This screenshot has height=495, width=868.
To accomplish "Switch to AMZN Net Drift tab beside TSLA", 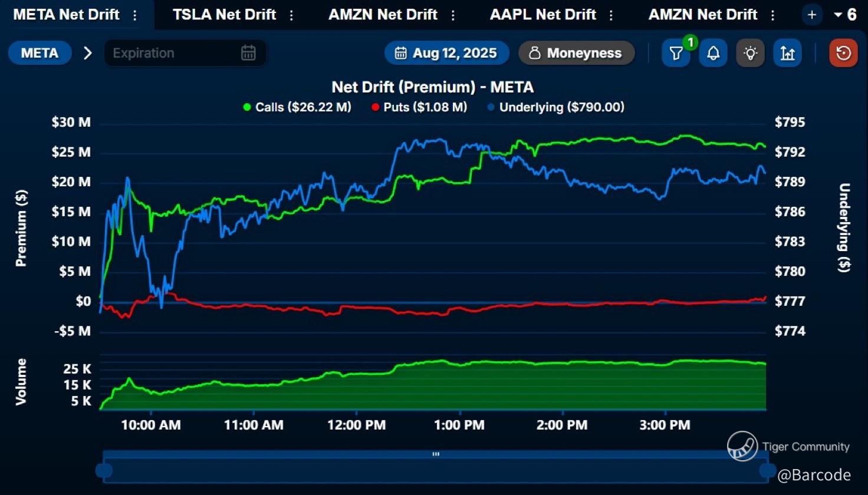I will click(x=383, y=15).
